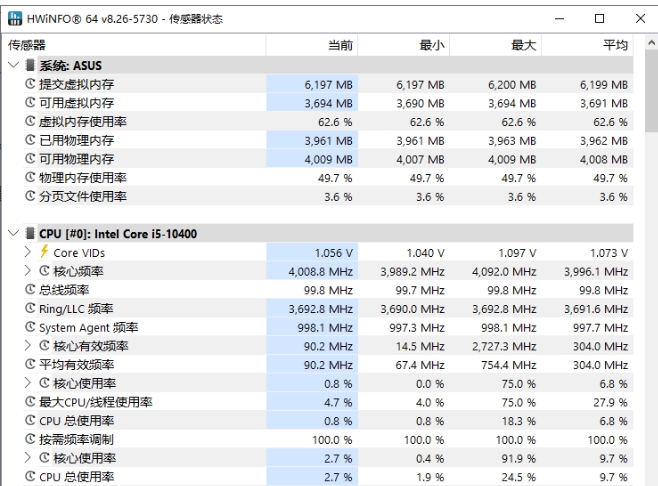Viewport: 658px width, 486px height.
Task: Click the clock icon of 核心频率
Action: tap(44, 271)
